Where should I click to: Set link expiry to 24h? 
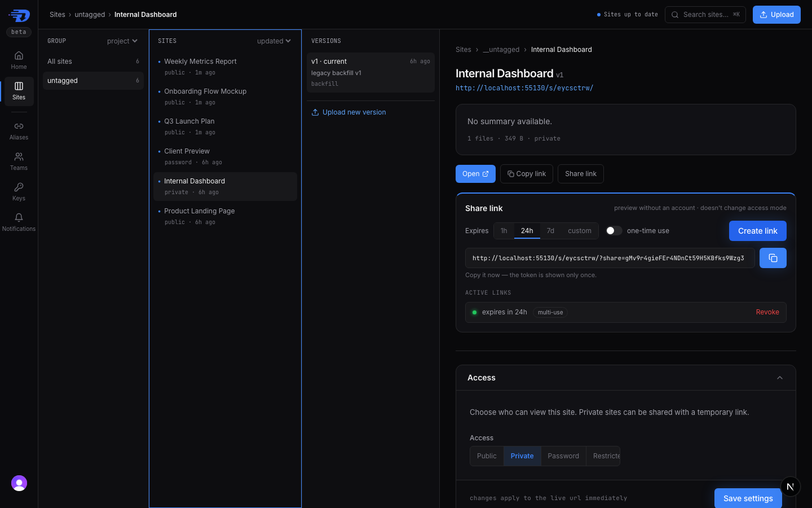click(x=527, y=231)
